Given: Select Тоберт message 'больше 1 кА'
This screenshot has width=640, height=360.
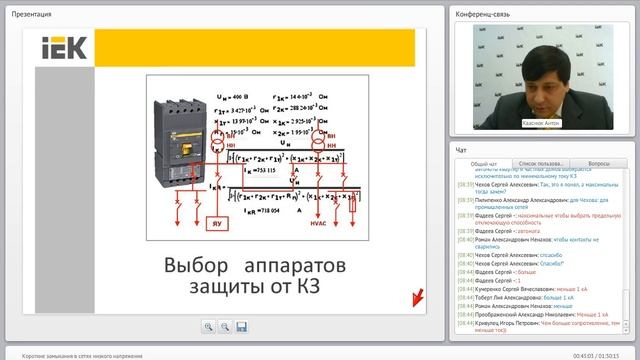Looking at the screenshot, I should (x=516, y=298).
